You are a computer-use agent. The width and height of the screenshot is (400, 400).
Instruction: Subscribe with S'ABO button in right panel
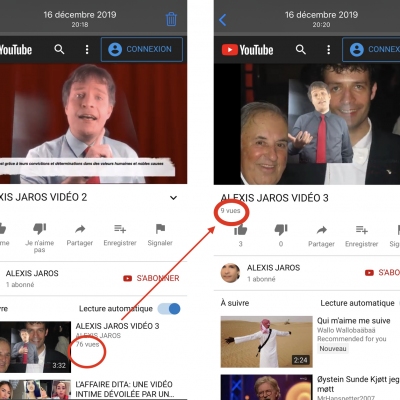pos(382,273)
